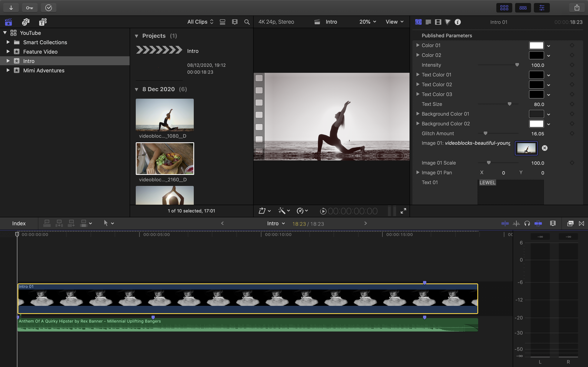Toggle audio skimming headphones button

(x=527, y=223)
